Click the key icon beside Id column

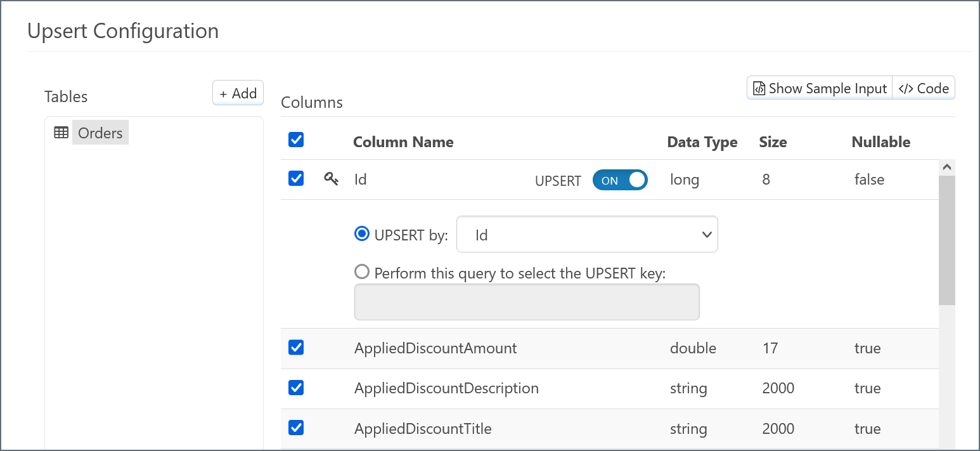click(x=331, y=180)
